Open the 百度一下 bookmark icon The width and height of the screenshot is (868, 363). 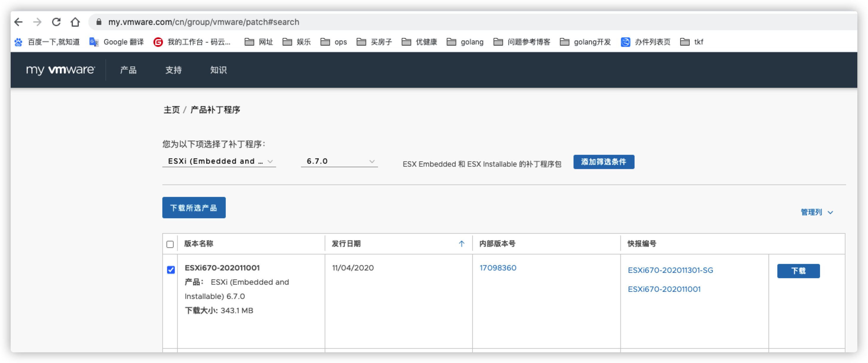[19, 42]
